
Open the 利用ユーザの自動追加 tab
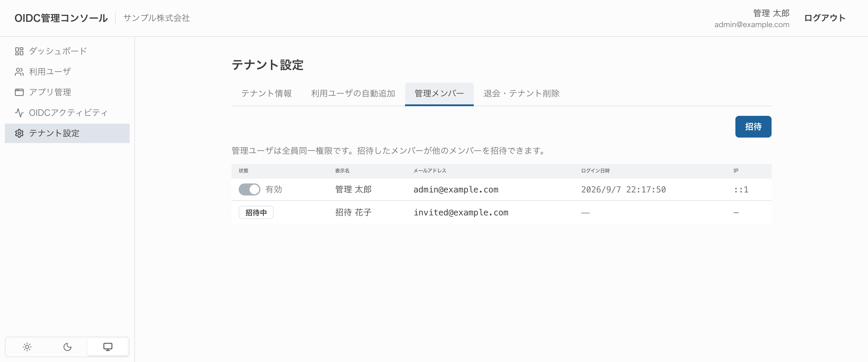(353, 94)
